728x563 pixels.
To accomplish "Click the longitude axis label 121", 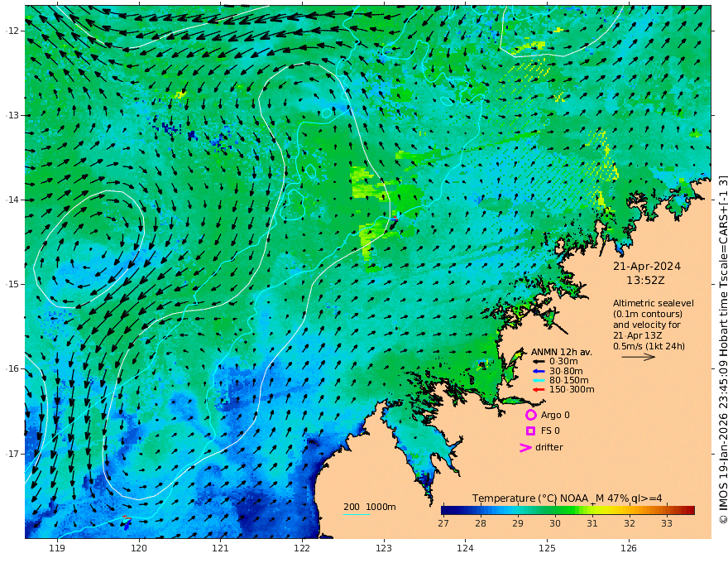I will [x=221, y=549].
